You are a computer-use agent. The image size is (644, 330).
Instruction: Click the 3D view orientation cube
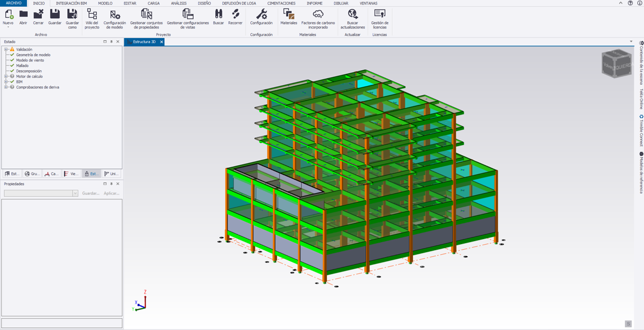616,64
